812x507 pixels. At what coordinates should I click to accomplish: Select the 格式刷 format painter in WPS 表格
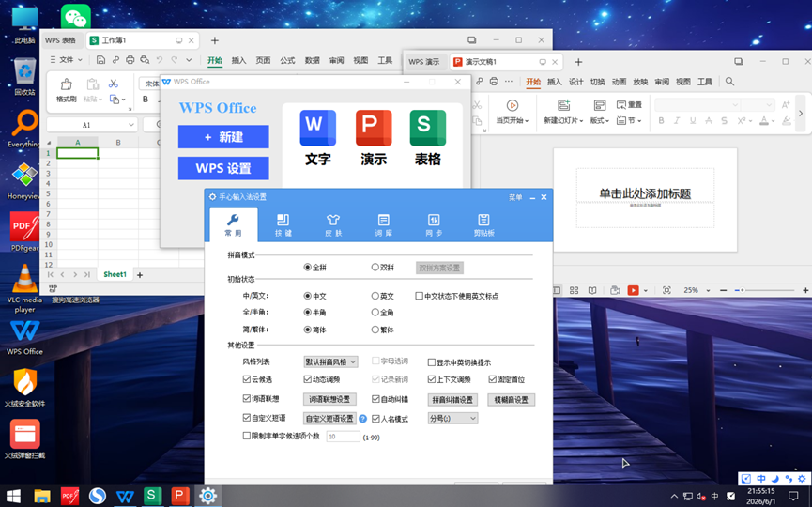point(67,90)
